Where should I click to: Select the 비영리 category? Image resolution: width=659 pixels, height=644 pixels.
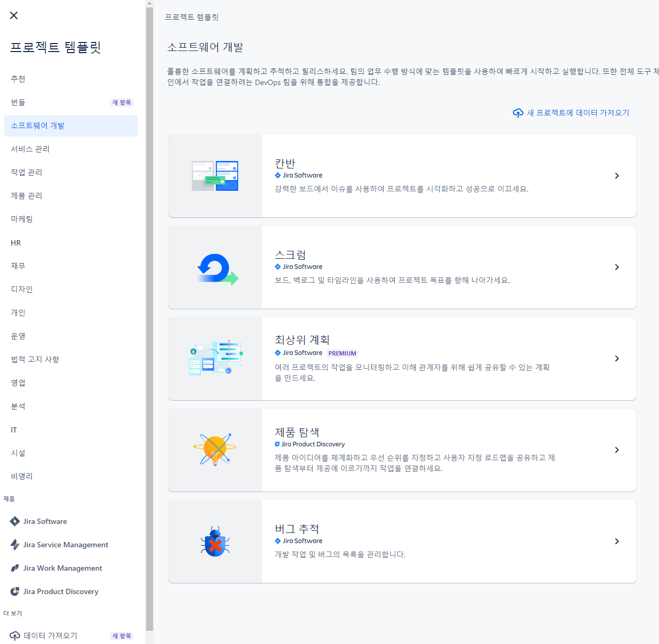click(71, 477)
